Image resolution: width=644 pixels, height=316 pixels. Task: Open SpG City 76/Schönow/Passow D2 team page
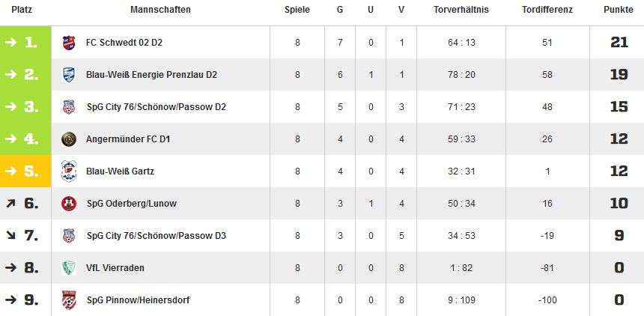coord(157,107)
